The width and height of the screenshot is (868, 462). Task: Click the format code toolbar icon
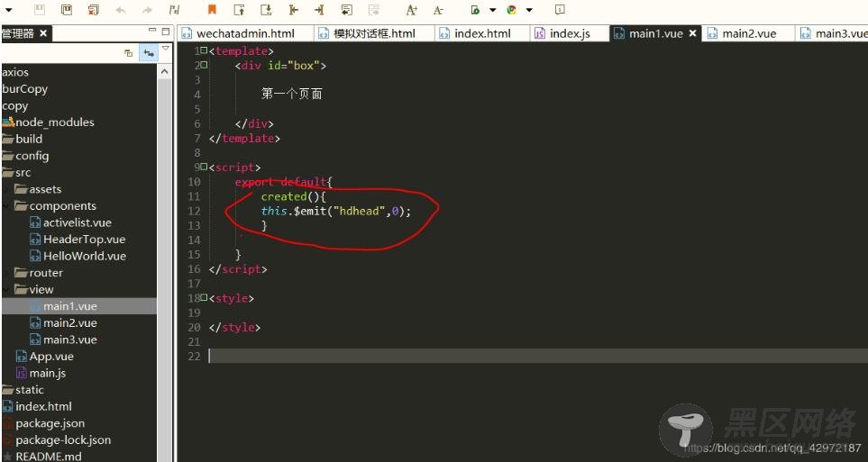pyautogui.click(x=174, y=9)
